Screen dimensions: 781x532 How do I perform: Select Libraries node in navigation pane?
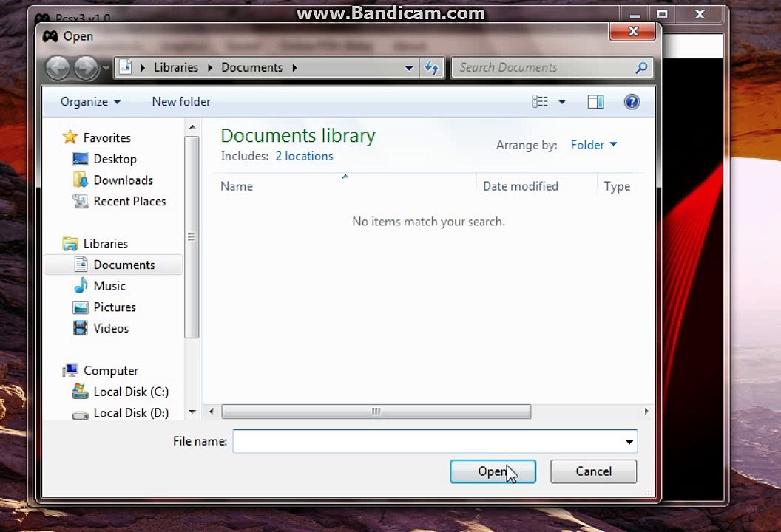point(106,243)
